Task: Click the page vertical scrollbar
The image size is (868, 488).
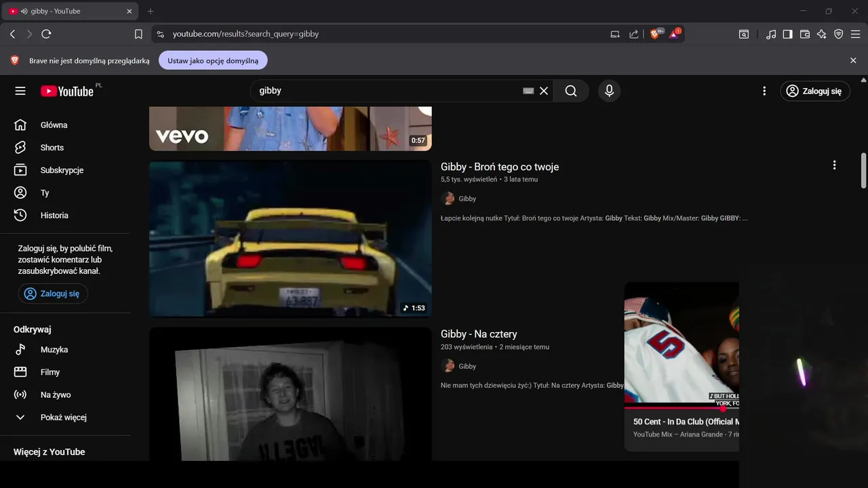Action: click(x=863, y=171)
